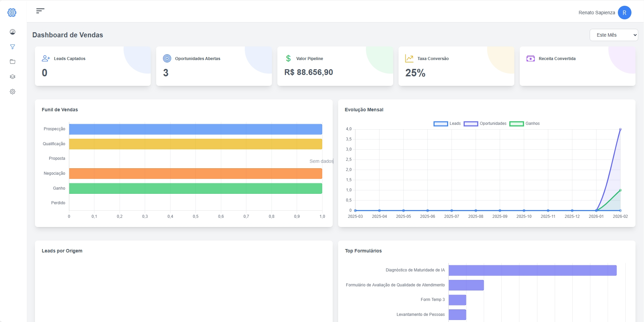The image size is (644, 322).
Task: Click the dollar icon on Valor Pipeline card
Action: click(x=288, y=58)
